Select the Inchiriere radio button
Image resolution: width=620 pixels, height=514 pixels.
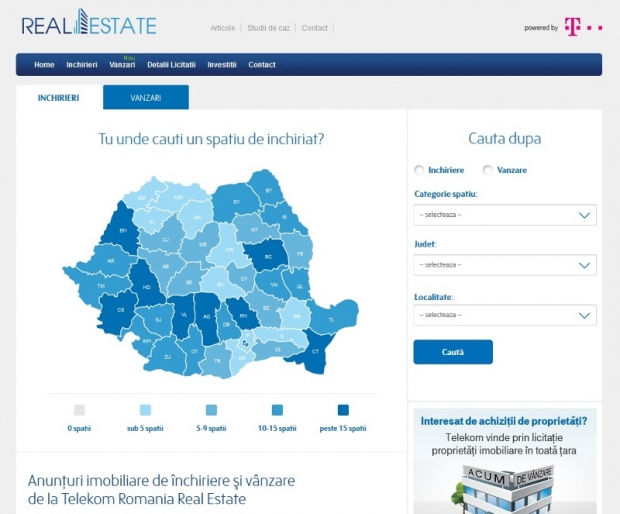[x=419, y=170]
